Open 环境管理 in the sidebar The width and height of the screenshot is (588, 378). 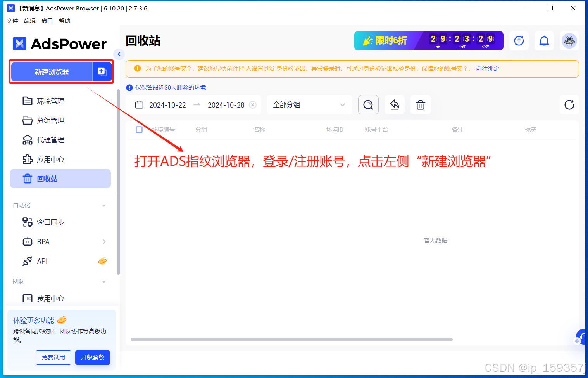[60, 101]
